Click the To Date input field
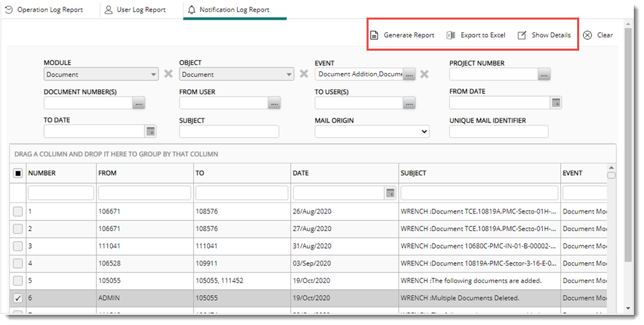 [x=94, y=132]
